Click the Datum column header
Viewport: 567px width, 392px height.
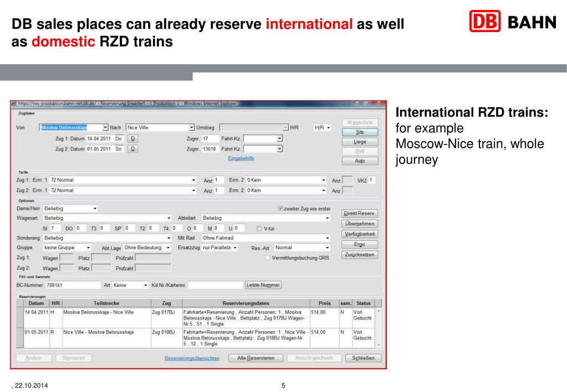pos(36,303)
